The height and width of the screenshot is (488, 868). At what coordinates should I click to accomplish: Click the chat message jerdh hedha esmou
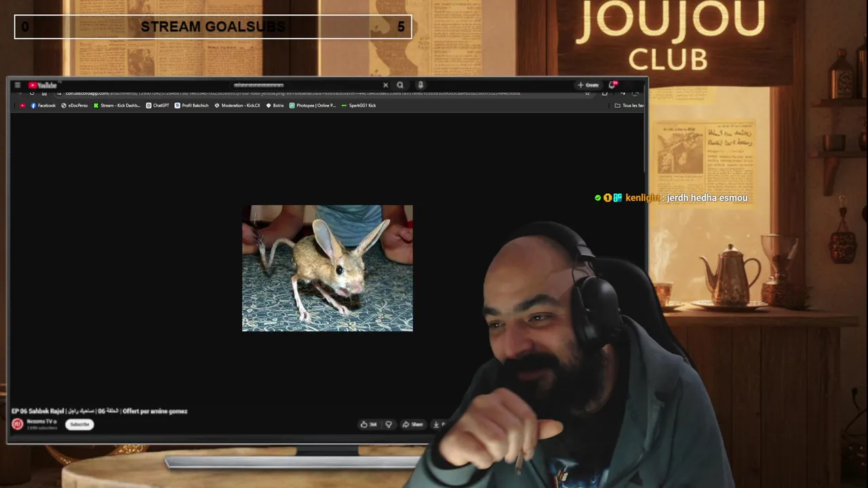coord(707,198)
